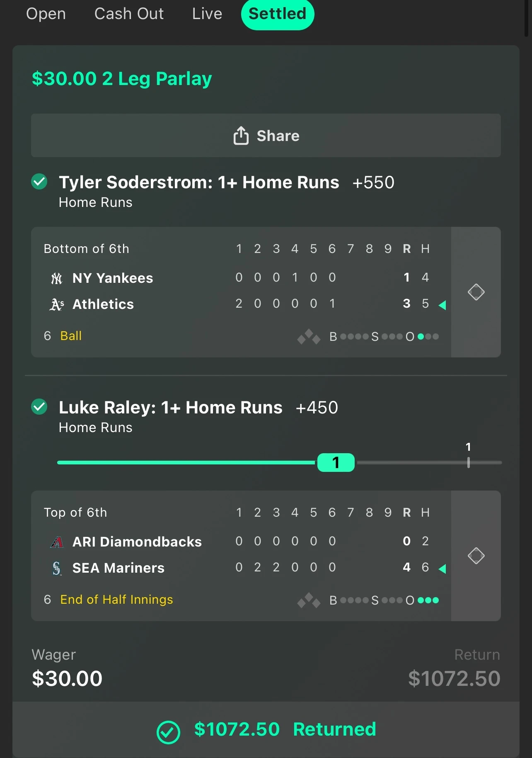Click the diamond icon beside Yankees-Athletics scoreboard

(476, 292)
